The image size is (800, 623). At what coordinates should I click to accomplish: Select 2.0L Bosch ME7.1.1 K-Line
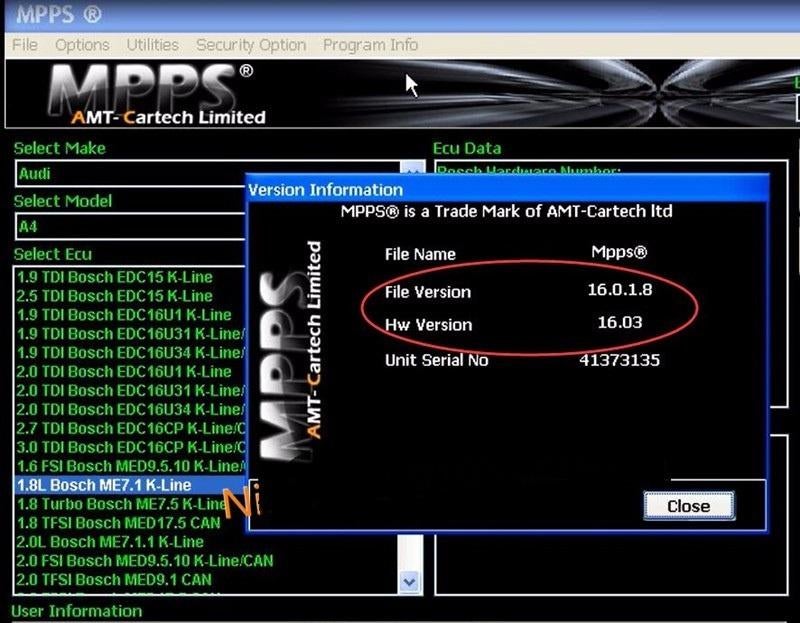[110, 542]
